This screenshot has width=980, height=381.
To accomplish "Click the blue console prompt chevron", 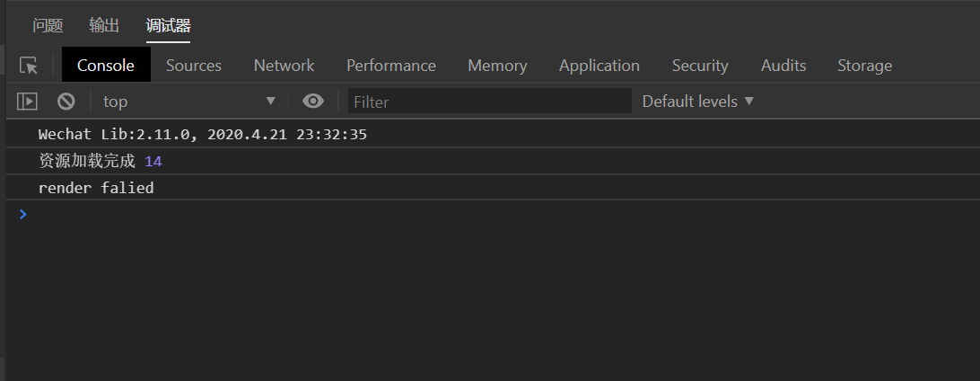I will [23, 214].
